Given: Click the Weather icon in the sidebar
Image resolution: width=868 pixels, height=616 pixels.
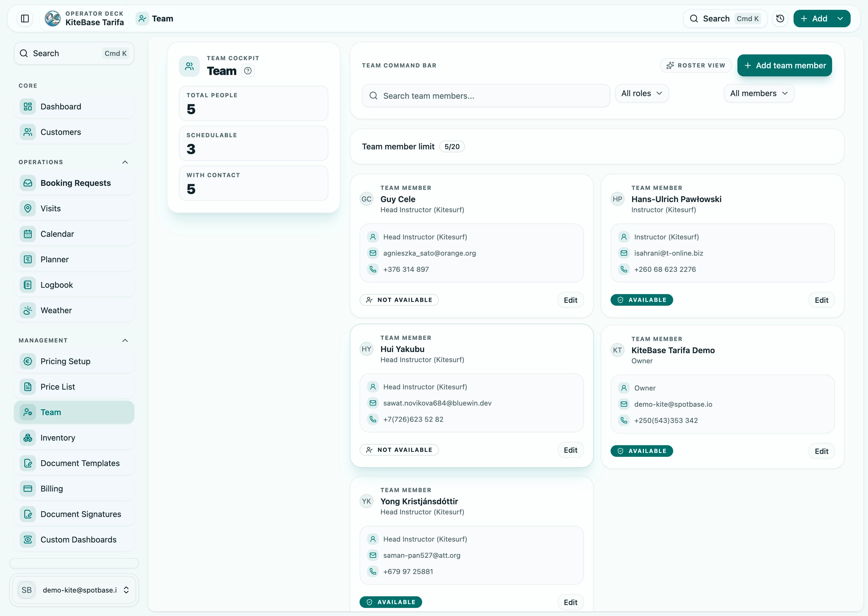Looking at the screenshot, I should point(27,310).
